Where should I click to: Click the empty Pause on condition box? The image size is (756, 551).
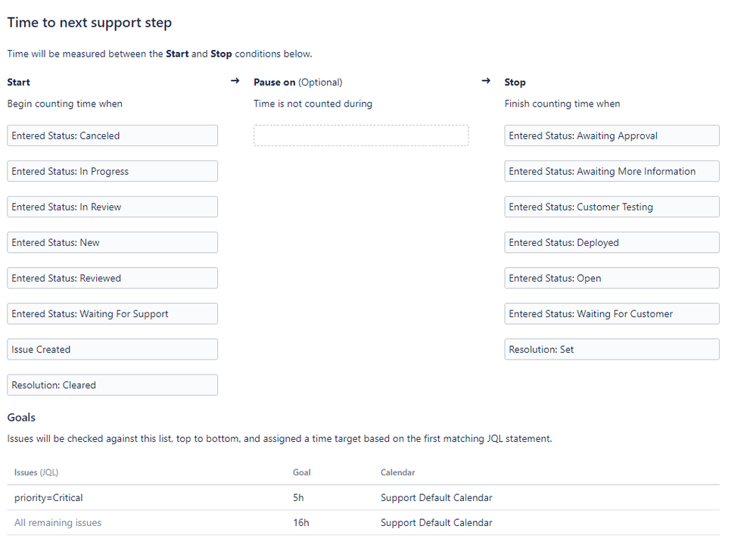pyautogui.click(x=361, y=136)
